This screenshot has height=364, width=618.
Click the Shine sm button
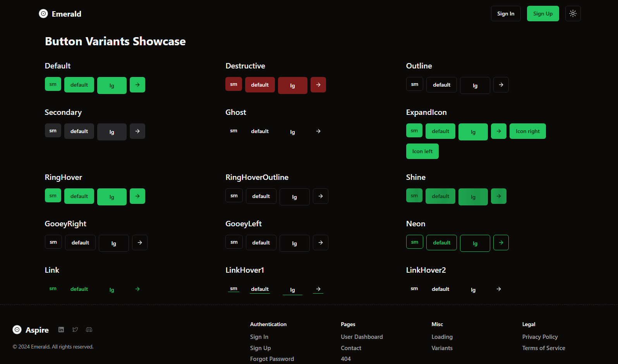point(414,195)
